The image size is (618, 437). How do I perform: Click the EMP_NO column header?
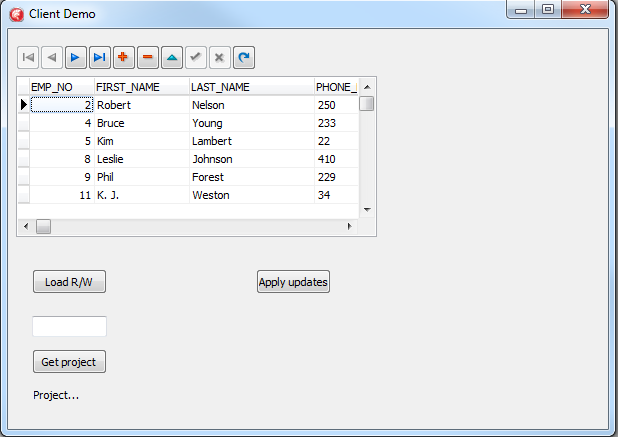click(62, 87)
